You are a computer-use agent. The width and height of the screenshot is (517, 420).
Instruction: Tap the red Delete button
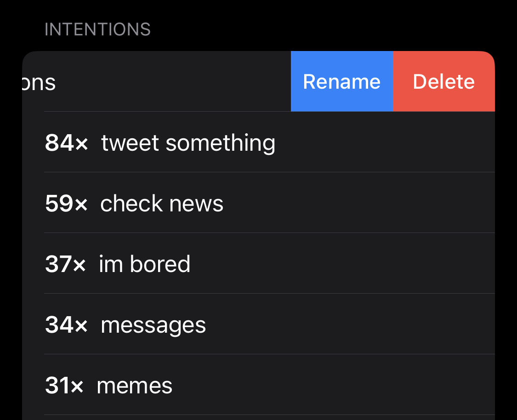(x=443, y=82)
